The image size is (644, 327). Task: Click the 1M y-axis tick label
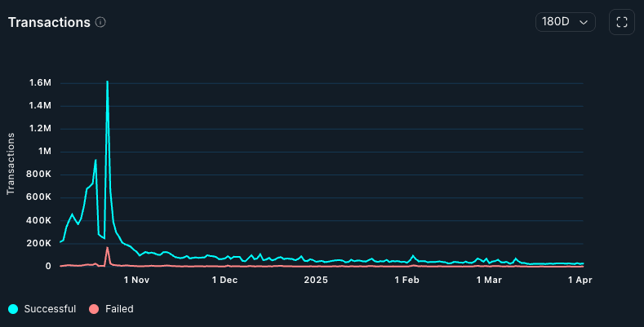45,152
